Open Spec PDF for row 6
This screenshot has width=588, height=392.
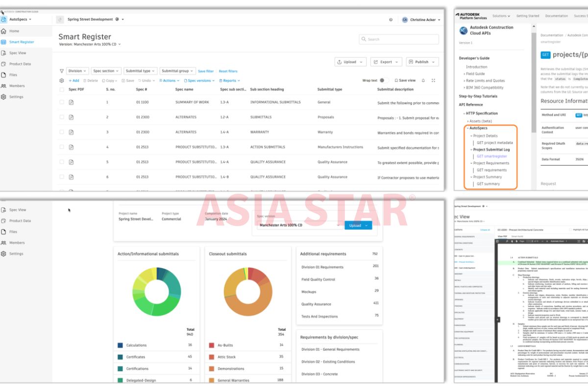(x=71, y=177)
